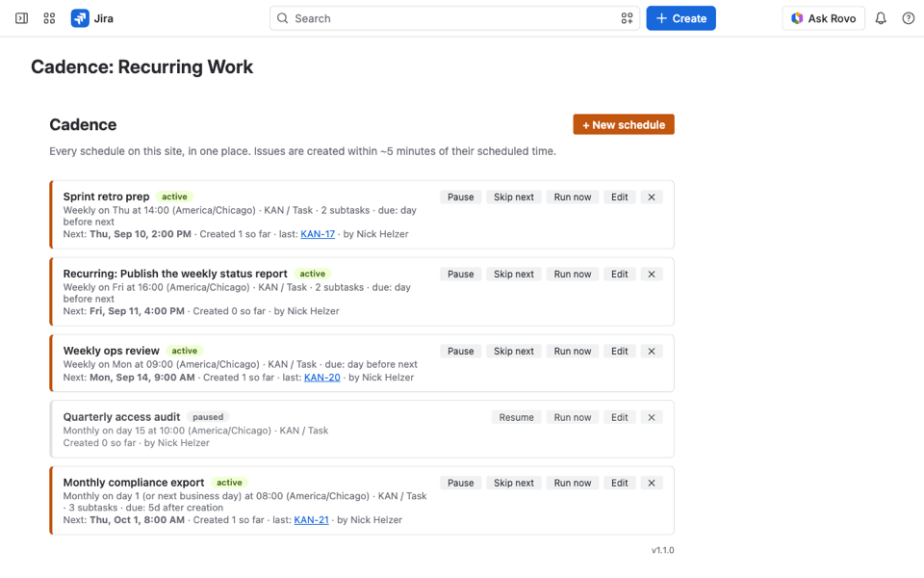Run Monthly compliance export now
Screen dimensions: 924x578
pos(572,483)
